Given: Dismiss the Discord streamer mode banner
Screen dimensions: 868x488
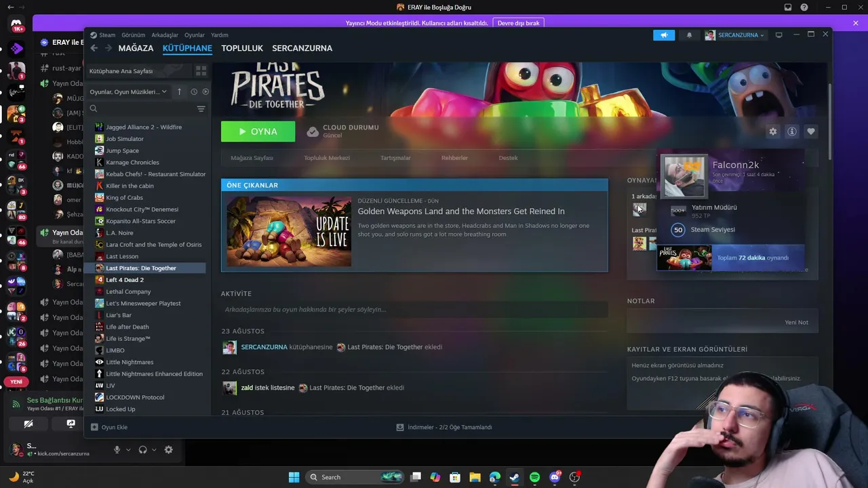Looking at the screenshot, I should pos(856,23).
